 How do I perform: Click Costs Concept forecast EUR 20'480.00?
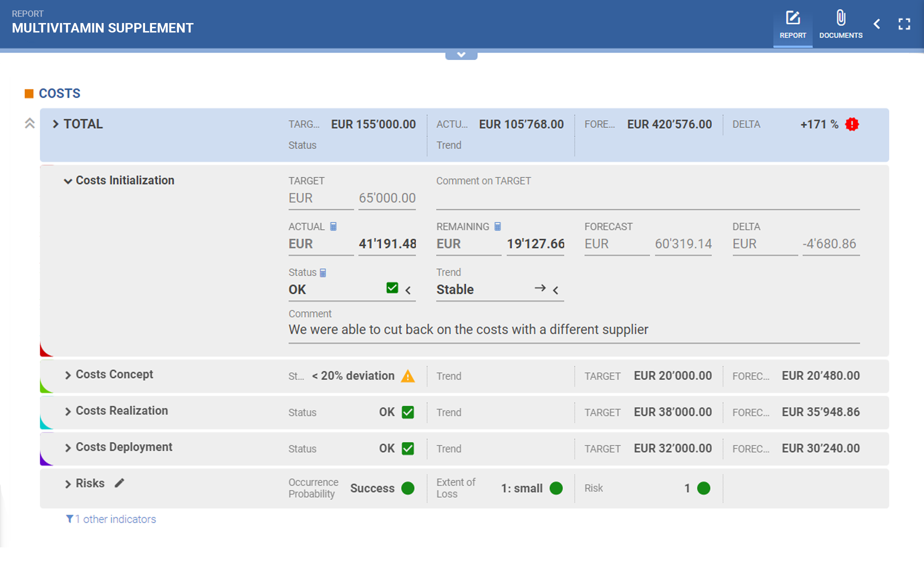tap(821, 376)
